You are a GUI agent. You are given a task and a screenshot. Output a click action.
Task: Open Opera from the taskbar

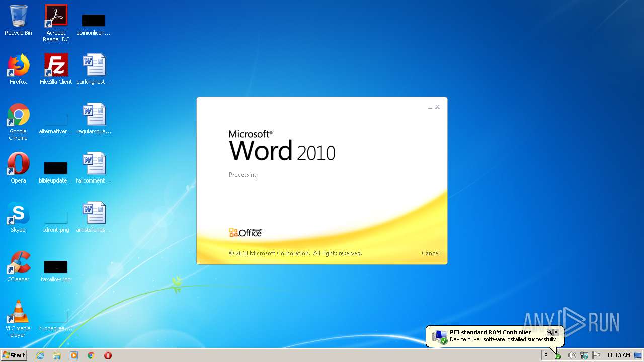click(108, 355)
